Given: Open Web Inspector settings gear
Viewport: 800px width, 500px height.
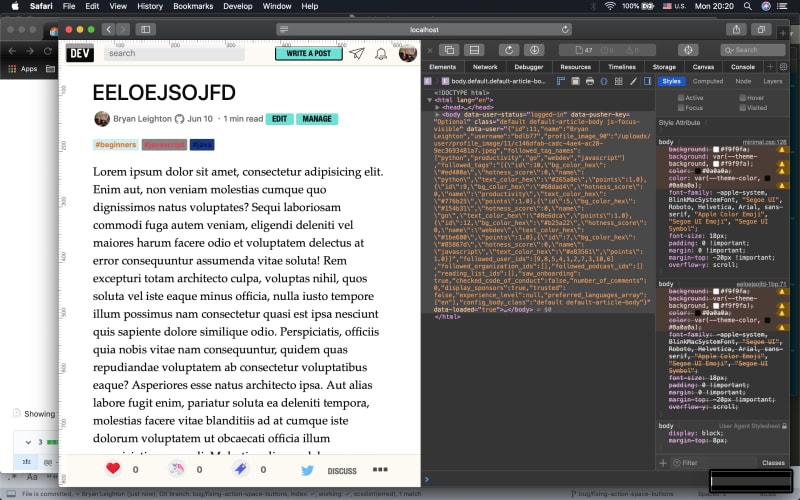Looking at the screenshot, I should (x=784, y=67).
